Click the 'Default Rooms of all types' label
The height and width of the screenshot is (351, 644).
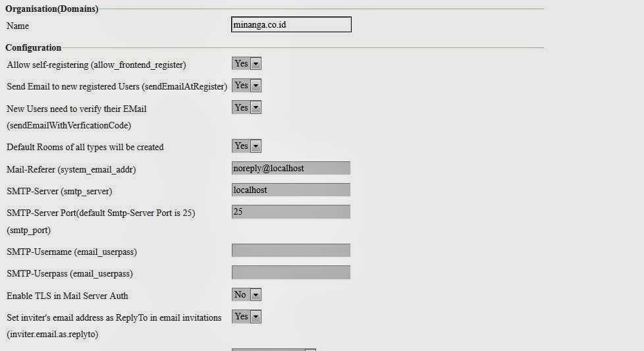tap(85, 147)
